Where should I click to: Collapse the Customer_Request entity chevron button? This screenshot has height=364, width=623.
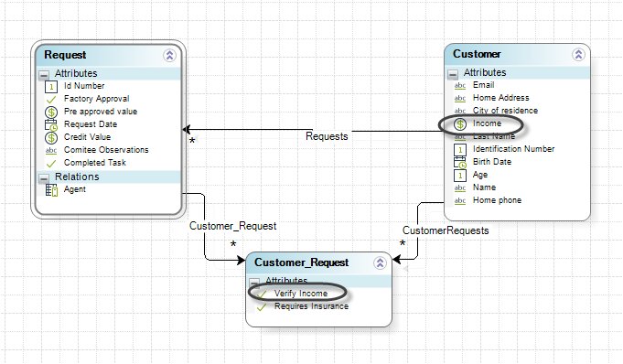(380, 262)
